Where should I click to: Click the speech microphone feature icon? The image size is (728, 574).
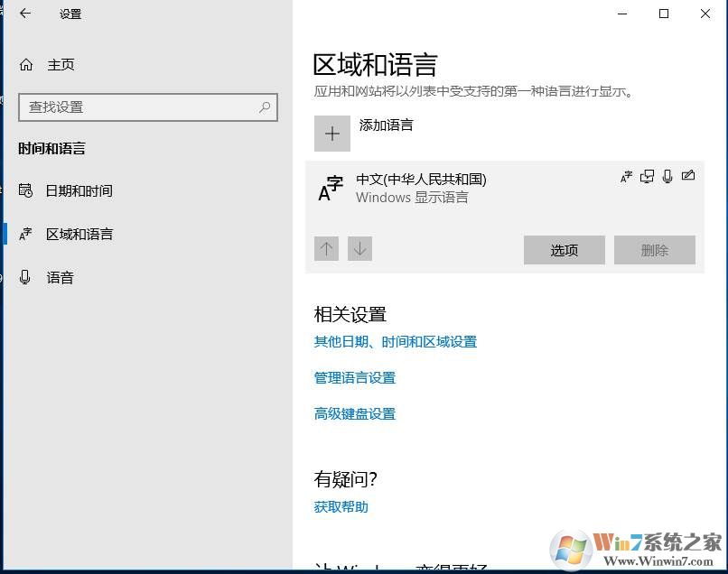(667, 177)
